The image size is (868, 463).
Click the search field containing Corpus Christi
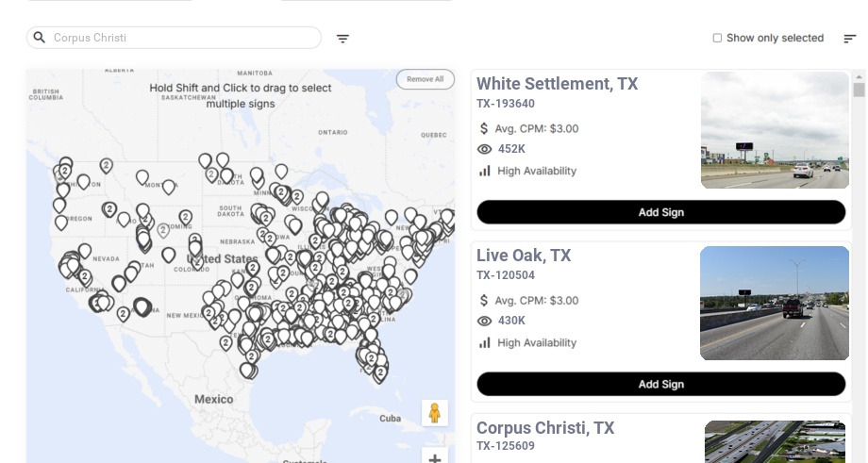179,38
